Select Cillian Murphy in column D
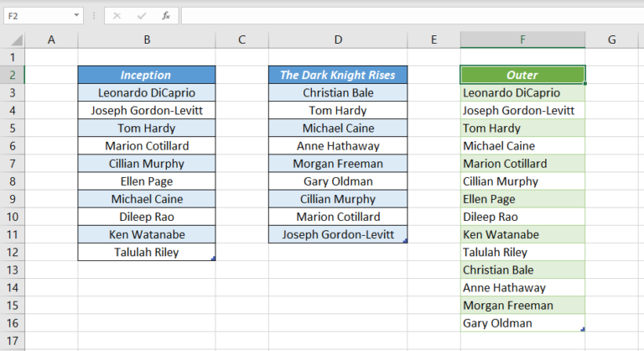 pos(338,199)
